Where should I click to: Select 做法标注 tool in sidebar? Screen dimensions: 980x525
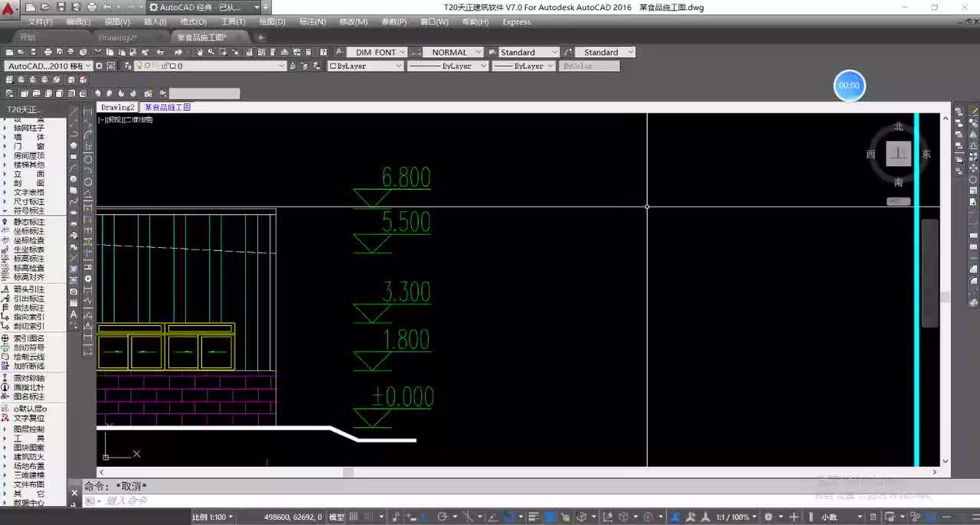tap(28, 308)
